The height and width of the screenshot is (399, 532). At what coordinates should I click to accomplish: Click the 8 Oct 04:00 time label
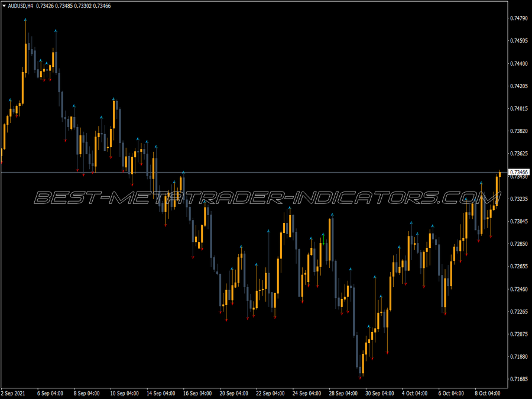[x=488, y=394]
